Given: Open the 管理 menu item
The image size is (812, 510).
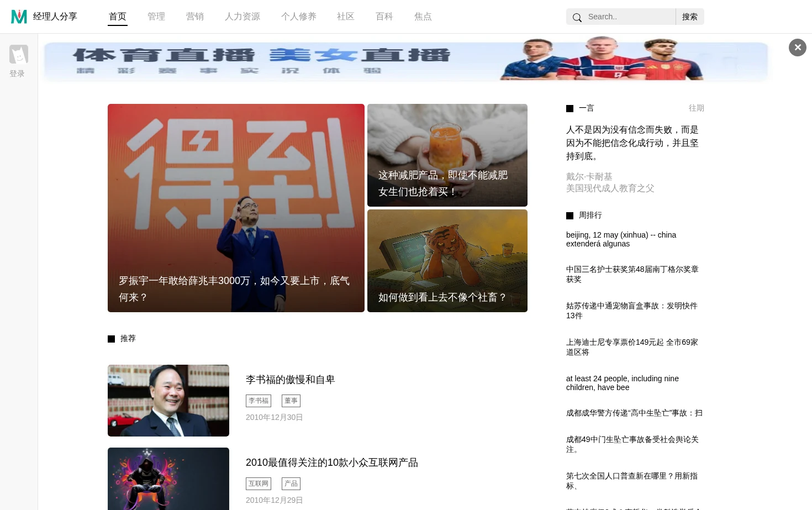Looking at the screenshot, I should pos(156,17).
